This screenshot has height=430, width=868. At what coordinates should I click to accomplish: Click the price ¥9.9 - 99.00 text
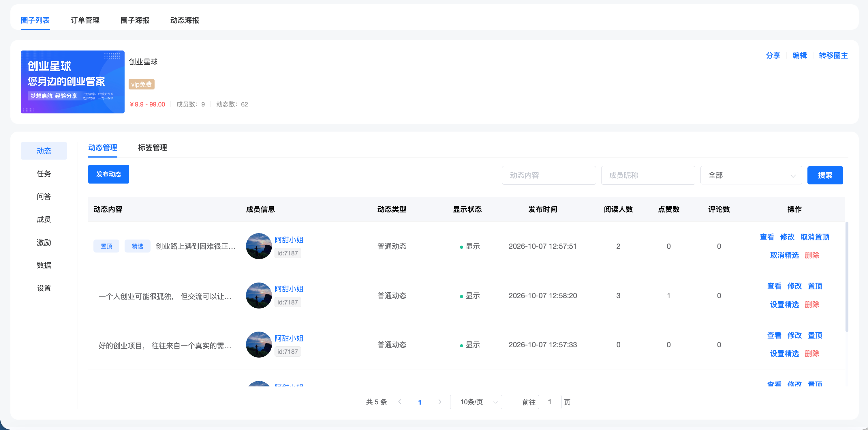[147, 104]
